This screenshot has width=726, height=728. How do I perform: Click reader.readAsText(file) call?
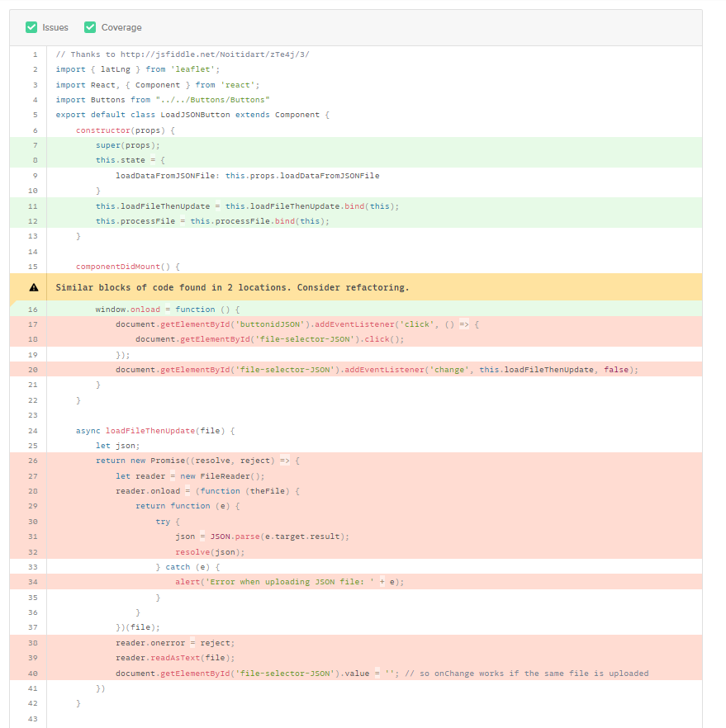[x=173, y=658]
